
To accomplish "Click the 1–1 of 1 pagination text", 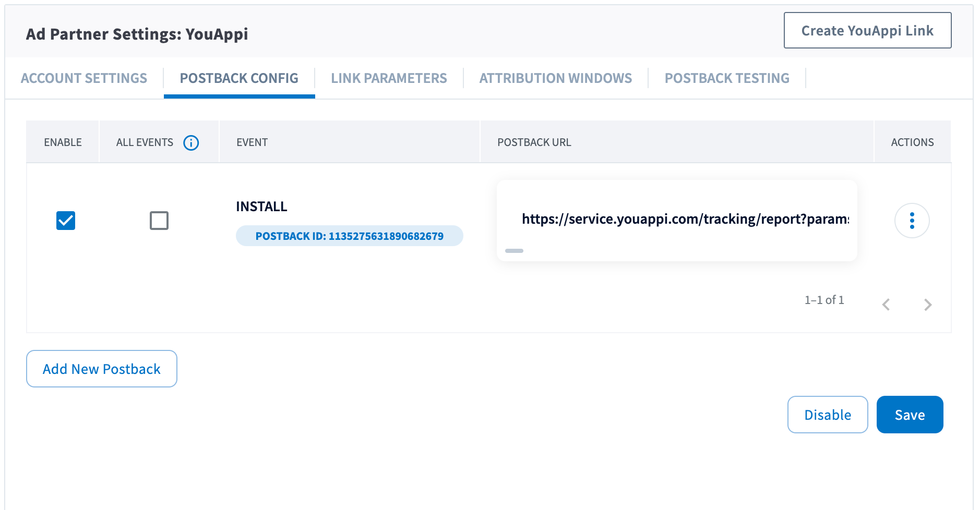I will (x=824, y=300).
